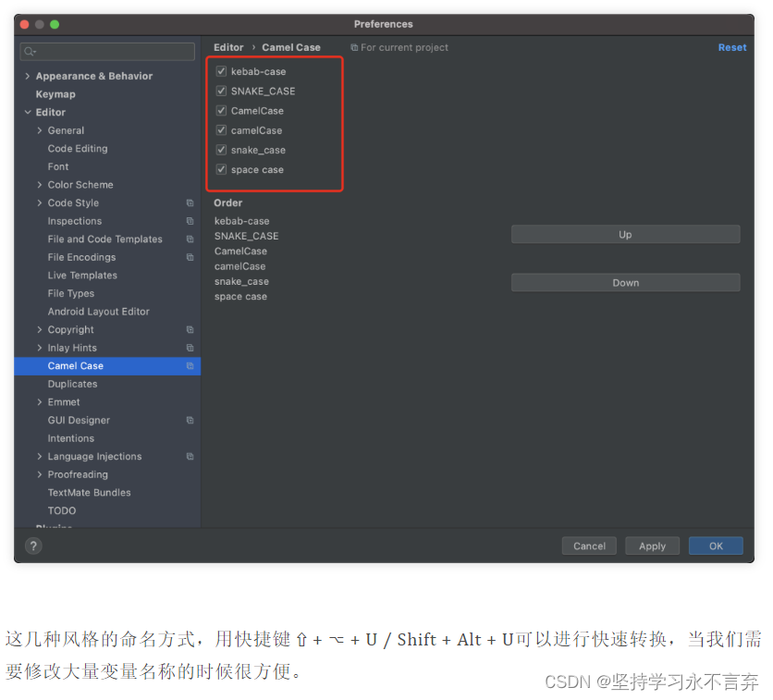Click project-level icon beside File Encodings
Screen dimensions: 773x700
click(x=190, y=257)
